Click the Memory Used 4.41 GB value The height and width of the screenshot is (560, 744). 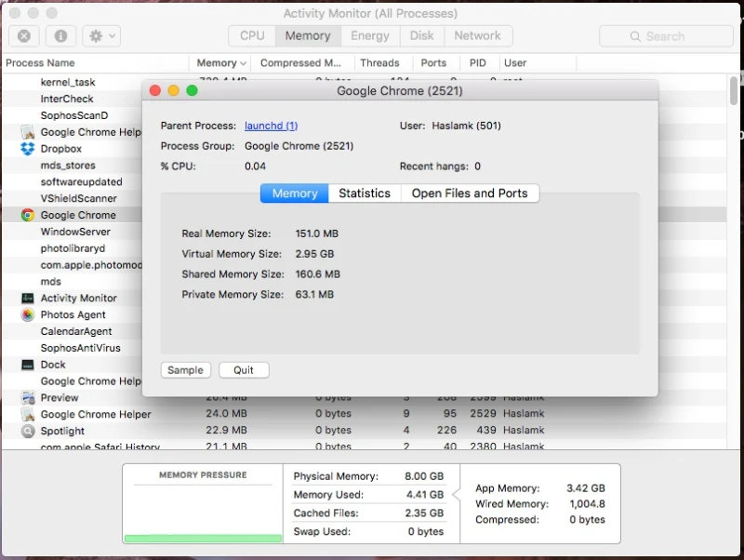coord(425,495)
